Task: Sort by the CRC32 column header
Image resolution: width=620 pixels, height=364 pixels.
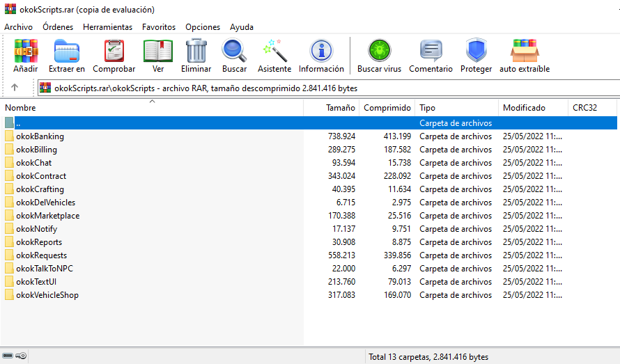Action: [x=592, y=107]
